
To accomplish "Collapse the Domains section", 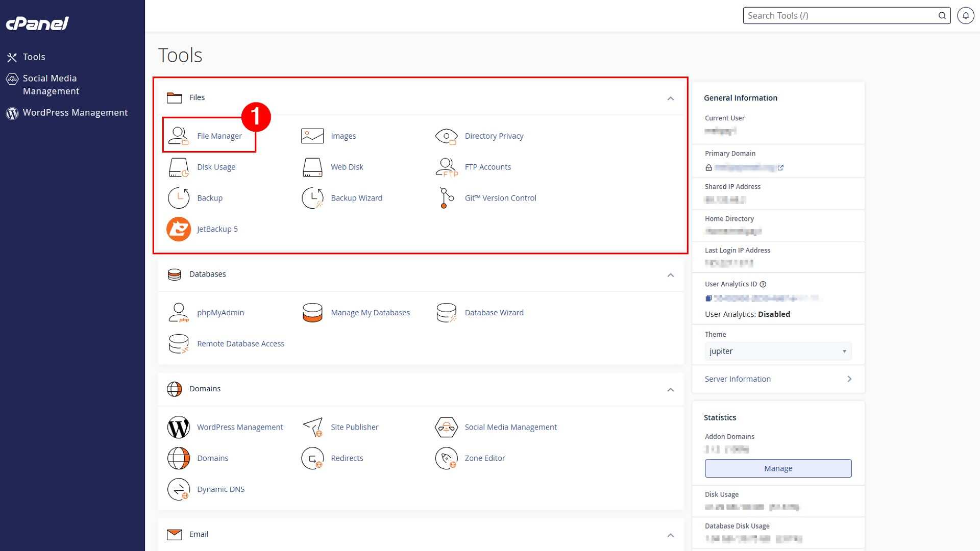I will point(671,390).
